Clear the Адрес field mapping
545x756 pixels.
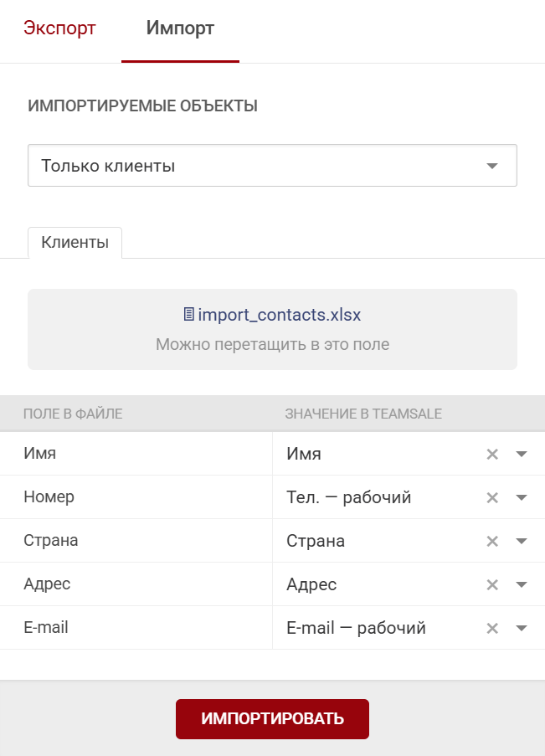[492, 585]
